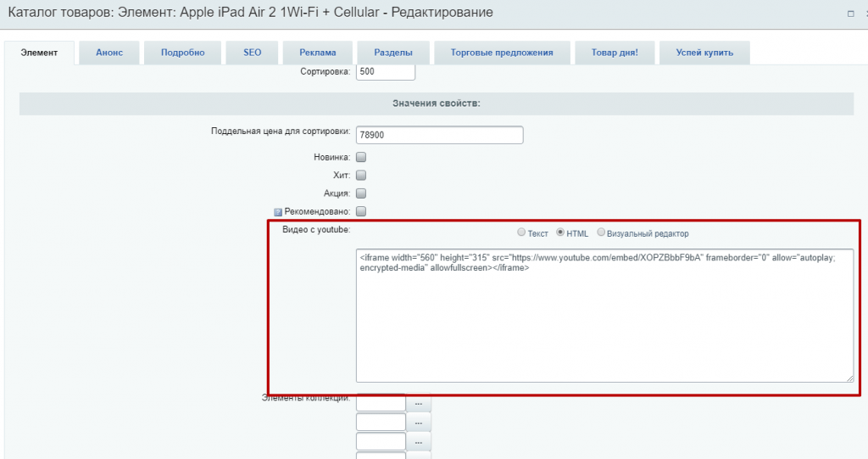868x459 pixels.
Task: Click the second Элементы коллекции input field
Action: click(381, 422)
